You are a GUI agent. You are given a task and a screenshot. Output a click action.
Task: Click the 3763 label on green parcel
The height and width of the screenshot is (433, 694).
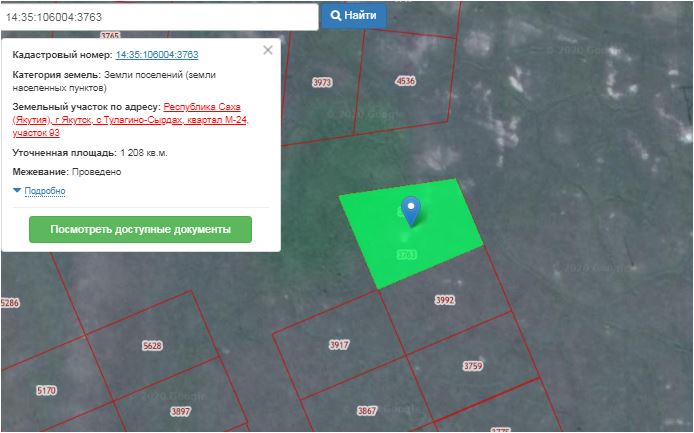[x=406, y=255]
